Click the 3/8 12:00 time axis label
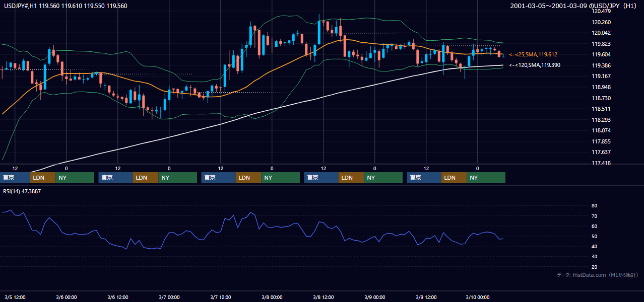The width and height of the screenshot is (644, 302). (x=324, y=297)
